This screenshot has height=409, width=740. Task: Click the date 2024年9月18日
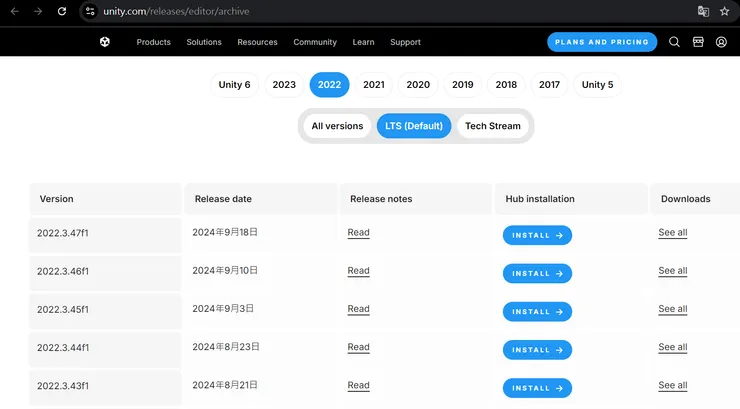click(x=225, y=232)
